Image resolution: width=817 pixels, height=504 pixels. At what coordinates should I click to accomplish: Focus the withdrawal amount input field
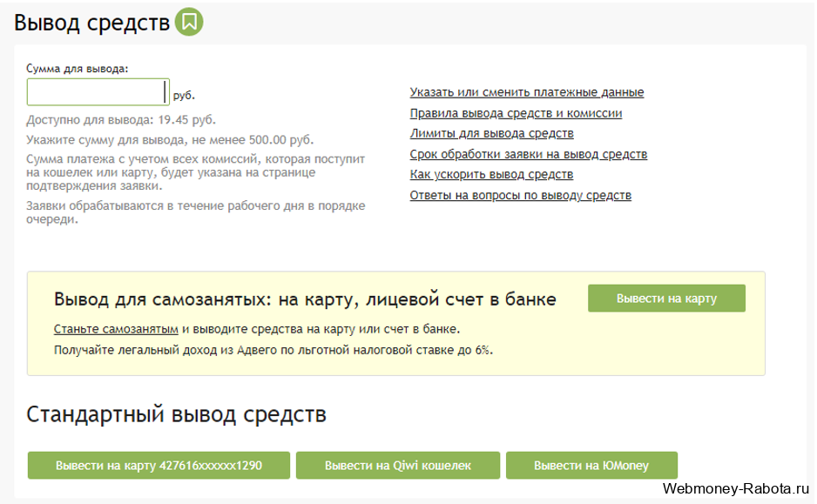97,92
